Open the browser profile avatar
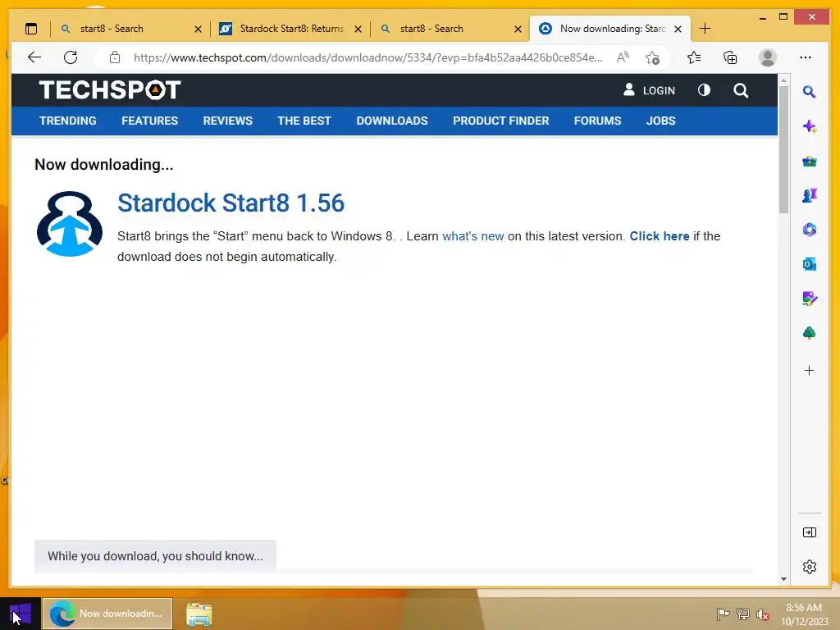The width and height of the screenshot is (840, 630). click(x=768, y=57)
